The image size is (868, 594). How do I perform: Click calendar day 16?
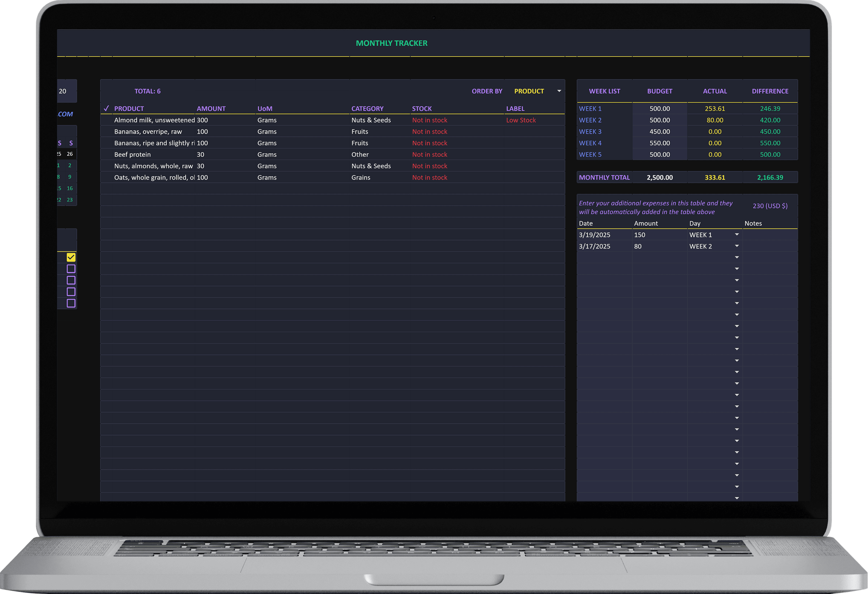(70, 188)
